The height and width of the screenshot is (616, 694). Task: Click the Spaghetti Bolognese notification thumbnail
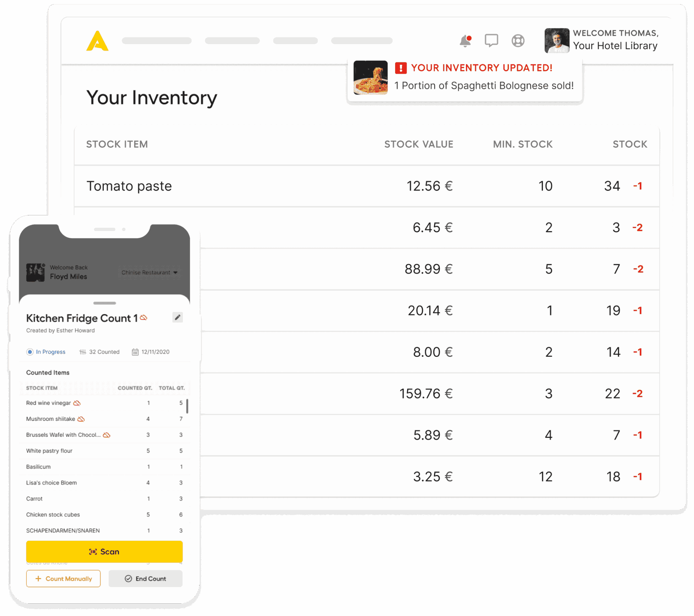pyautogui.click(x=370, y=77)
